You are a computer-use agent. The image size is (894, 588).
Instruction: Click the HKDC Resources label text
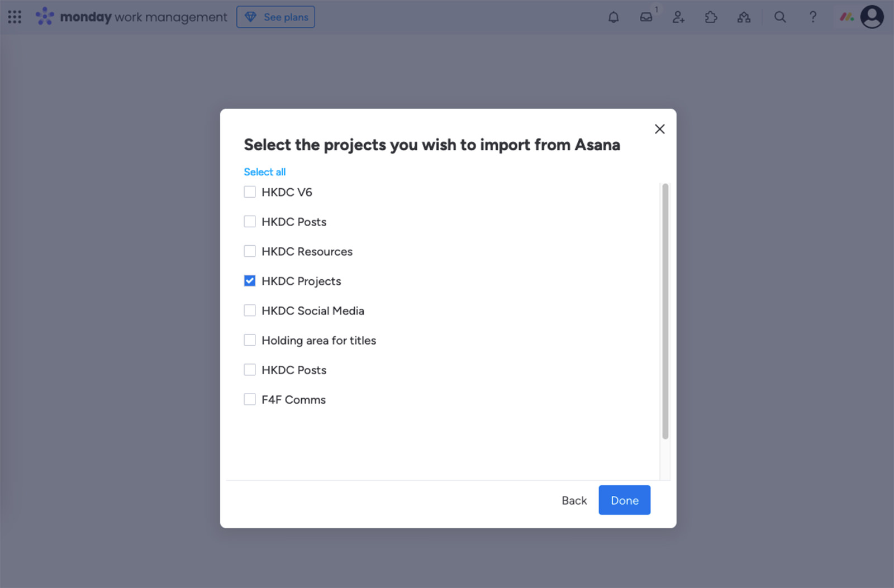coord(307,252)
